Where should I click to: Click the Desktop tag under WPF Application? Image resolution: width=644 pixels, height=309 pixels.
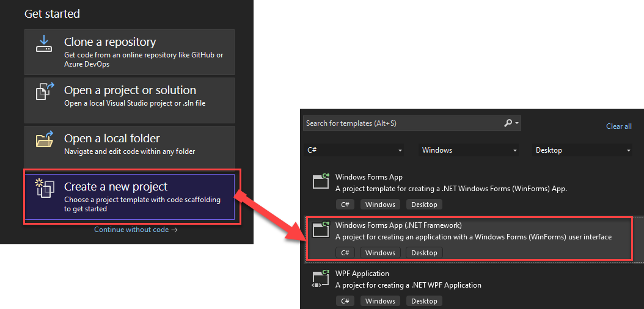(424, 301)
